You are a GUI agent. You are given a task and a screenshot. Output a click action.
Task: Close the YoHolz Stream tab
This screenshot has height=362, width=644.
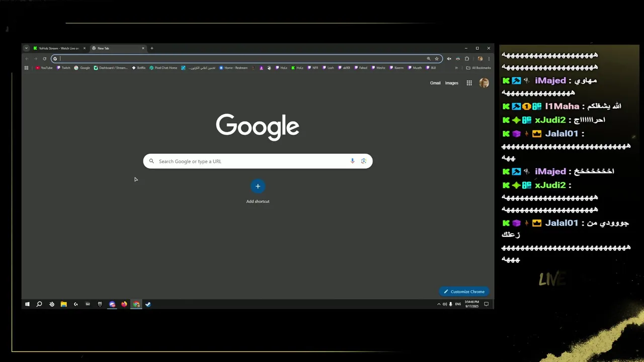point(85,48)
